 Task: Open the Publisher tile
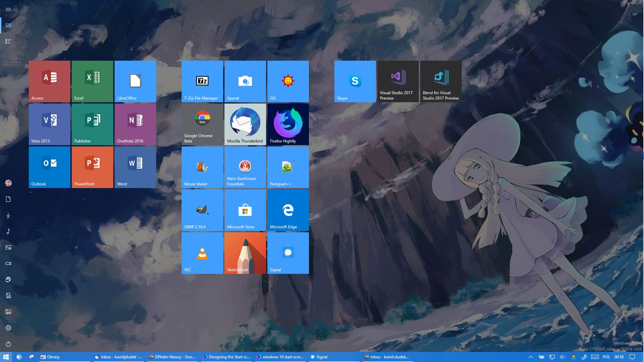point(92,124)
